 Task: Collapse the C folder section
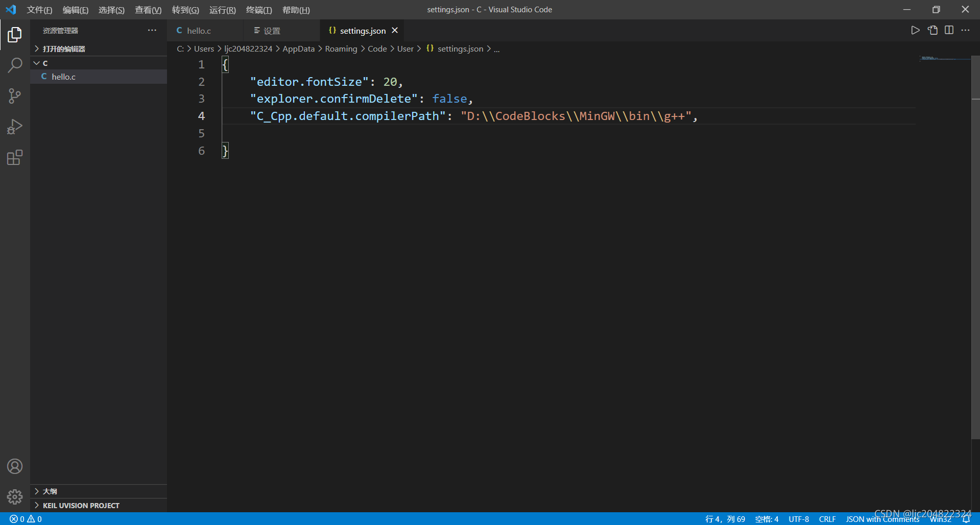99,63
